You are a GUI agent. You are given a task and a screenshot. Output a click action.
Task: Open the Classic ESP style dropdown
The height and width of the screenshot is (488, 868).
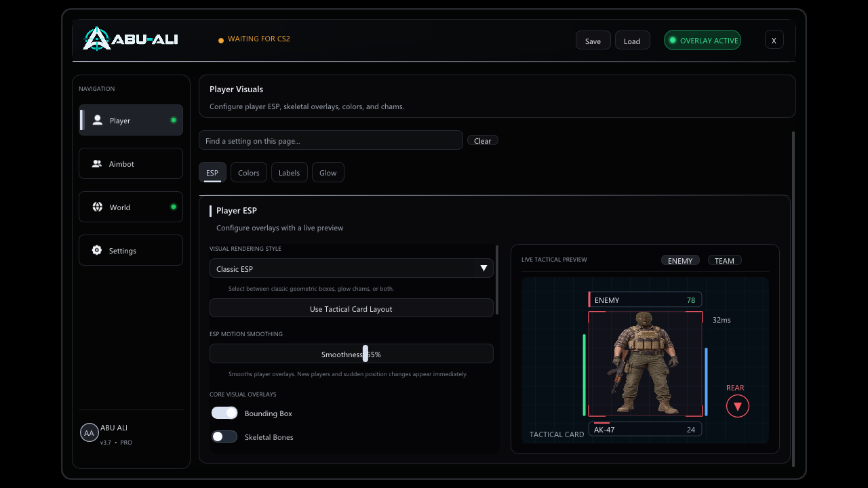click(351, 268)
